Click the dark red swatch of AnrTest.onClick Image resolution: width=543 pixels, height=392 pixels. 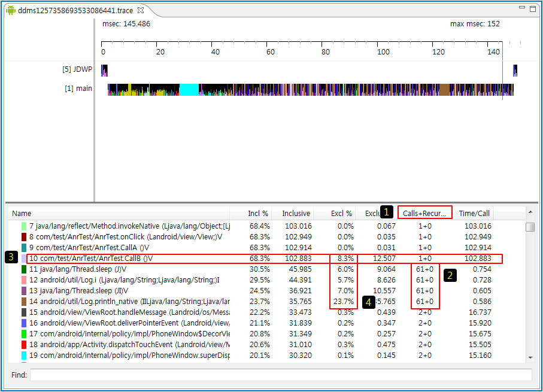24,237
